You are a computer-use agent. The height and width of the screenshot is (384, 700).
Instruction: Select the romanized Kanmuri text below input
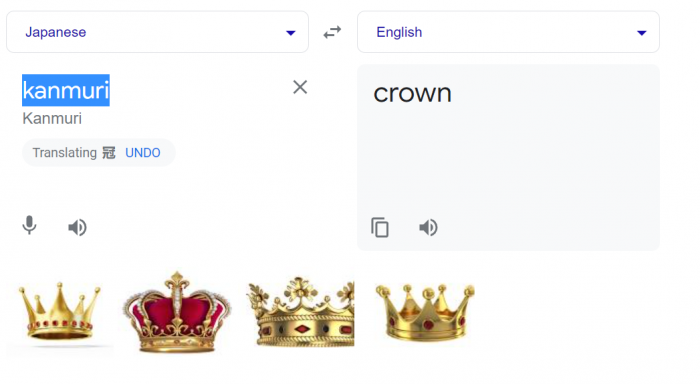pyautogui.click(x=52, y=119)
